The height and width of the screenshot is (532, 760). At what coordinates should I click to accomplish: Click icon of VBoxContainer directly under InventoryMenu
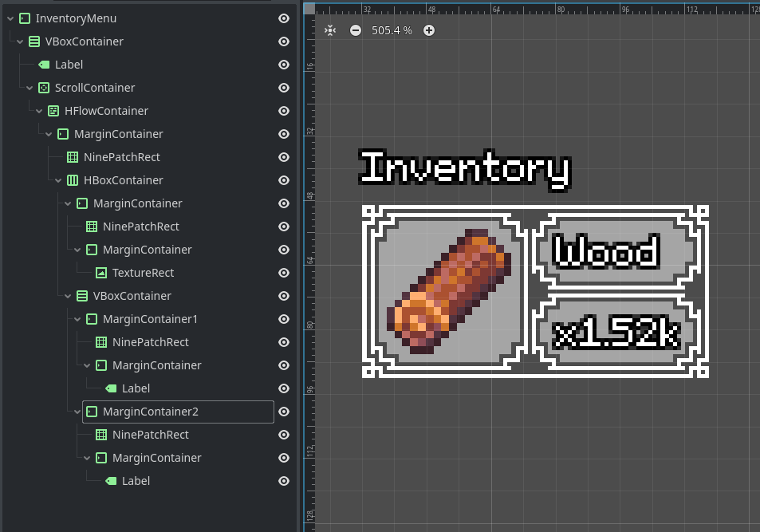click(x=34, y=41)
